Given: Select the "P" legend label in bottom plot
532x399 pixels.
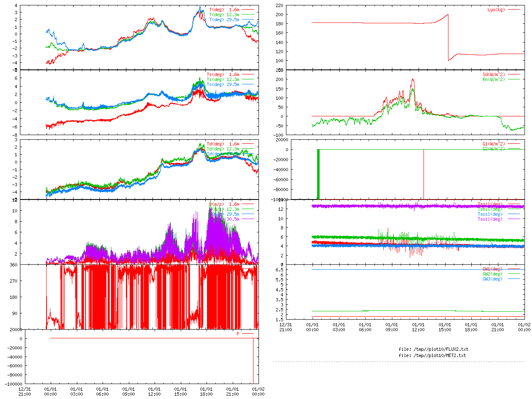Looking at the screenshot, I should click(238, 334).
